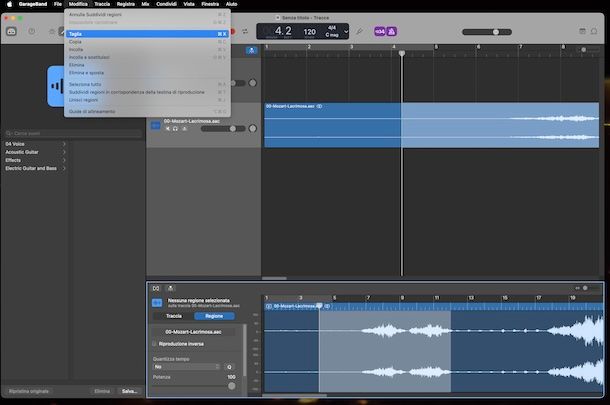610x405 pixels.
Task: Choose Incolla from the Modifica menu
Action: [147, 49]
